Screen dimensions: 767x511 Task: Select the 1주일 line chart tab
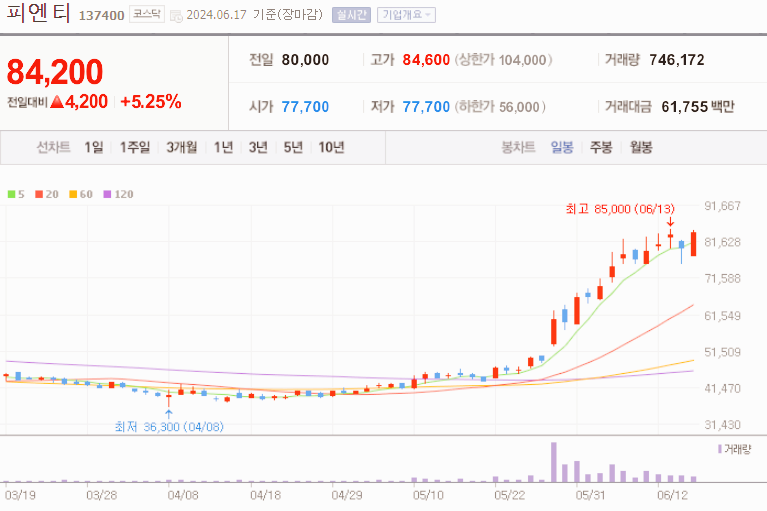[x=135, y=147]
